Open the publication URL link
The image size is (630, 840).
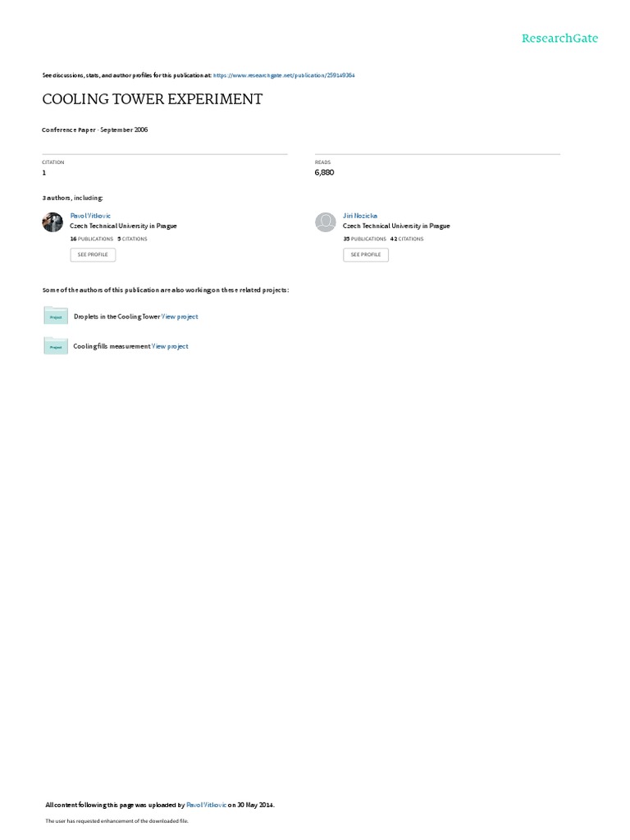point(284,75)
